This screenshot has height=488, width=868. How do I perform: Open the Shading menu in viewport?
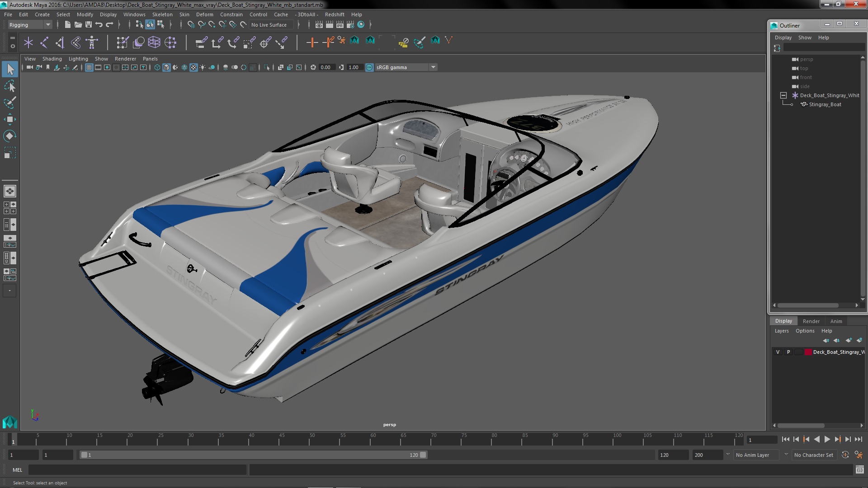click(x=51, y=58)
